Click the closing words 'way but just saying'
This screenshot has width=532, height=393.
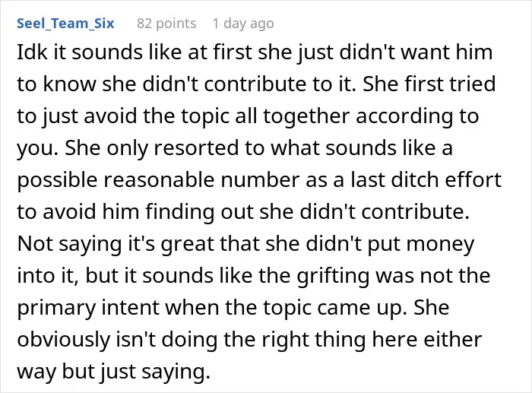point(113,371)
